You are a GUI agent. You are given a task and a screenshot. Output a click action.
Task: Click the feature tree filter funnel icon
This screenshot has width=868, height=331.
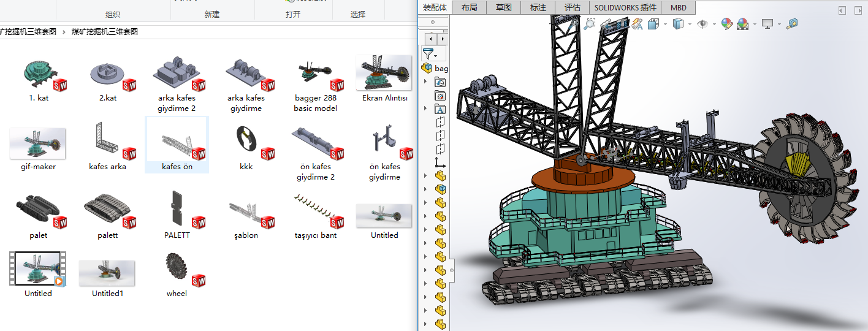coord(428,54)
